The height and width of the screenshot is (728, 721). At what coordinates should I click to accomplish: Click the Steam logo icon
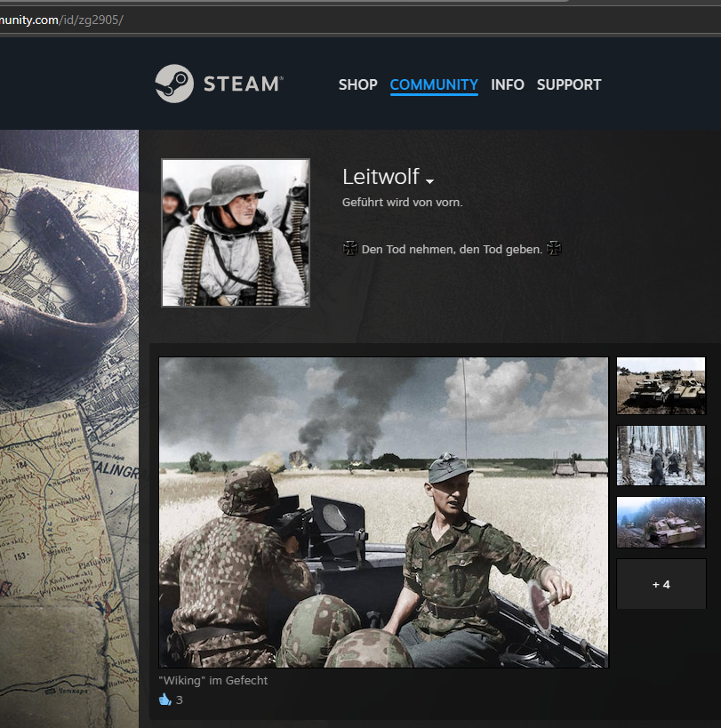pos(174,84)
